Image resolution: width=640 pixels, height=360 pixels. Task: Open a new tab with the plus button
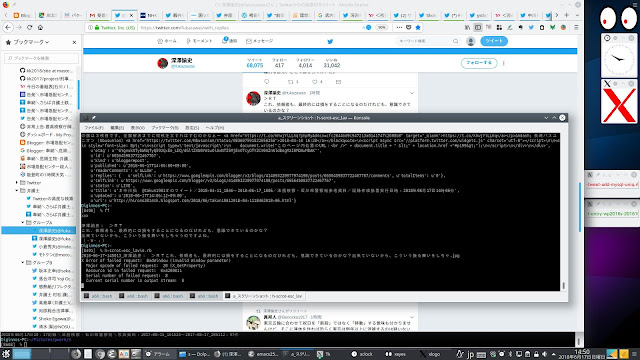tap(567, 15)
